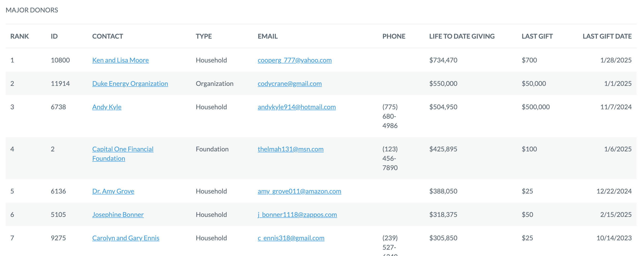Click the codycrane@gmail.com email link

[289, 84]
